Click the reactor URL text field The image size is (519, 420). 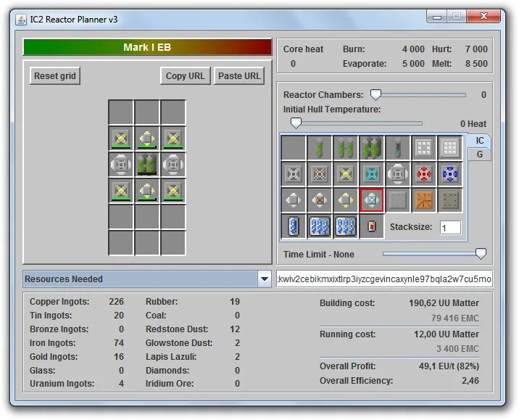coord(384,279)
